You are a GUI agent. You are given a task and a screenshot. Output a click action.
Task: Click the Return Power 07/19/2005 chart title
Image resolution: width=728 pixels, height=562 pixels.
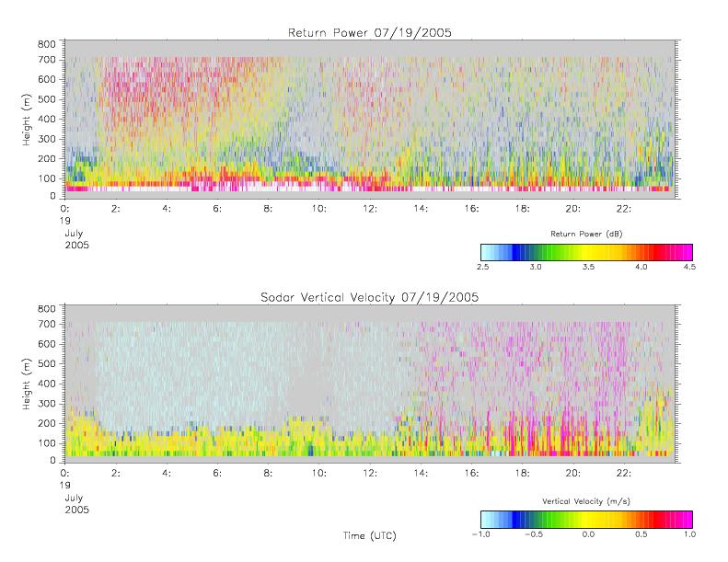coord(370,33)
